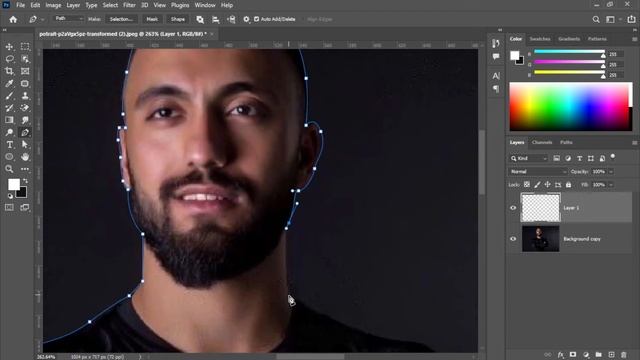Open the Plugins menu
The width and height of the screenshot is (640, 360).
click(x=180, y=5)
